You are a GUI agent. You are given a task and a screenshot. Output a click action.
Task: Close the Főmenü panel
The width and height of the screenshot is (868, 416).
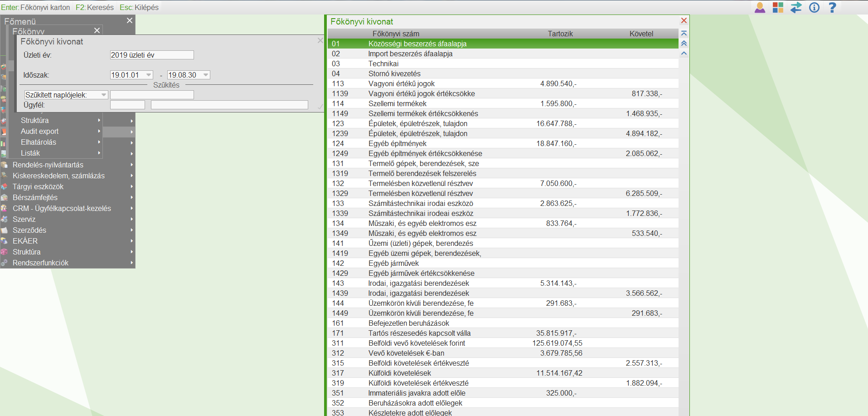pos(130,21)
